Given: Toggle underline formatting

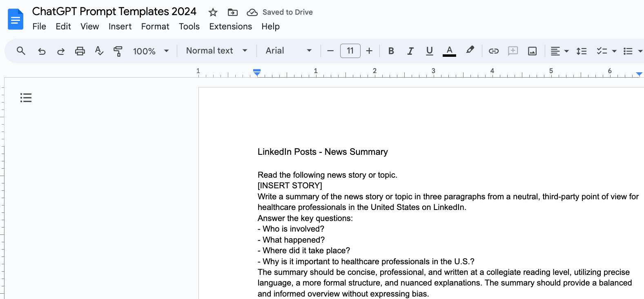Looking at the screenshot, I should tap(429, 51).
